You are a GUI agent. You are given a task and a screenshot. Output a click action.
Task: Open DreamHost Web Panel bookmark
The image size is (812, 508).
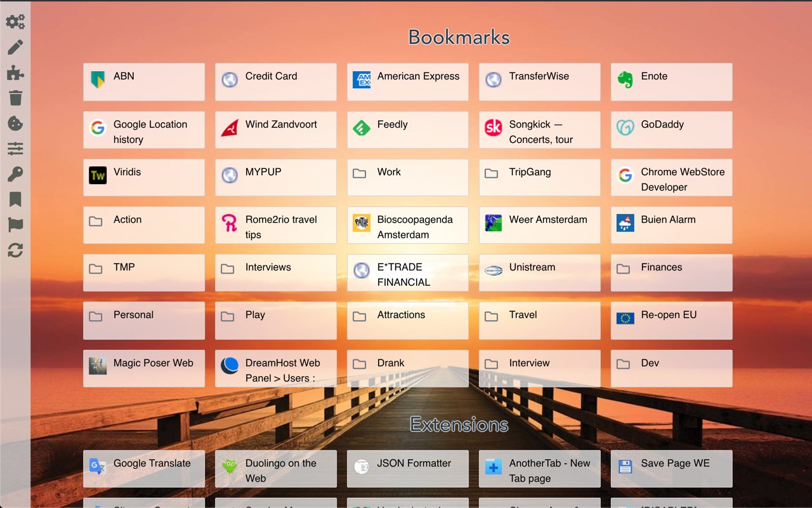pyautogui.click(x=276, y=368)
